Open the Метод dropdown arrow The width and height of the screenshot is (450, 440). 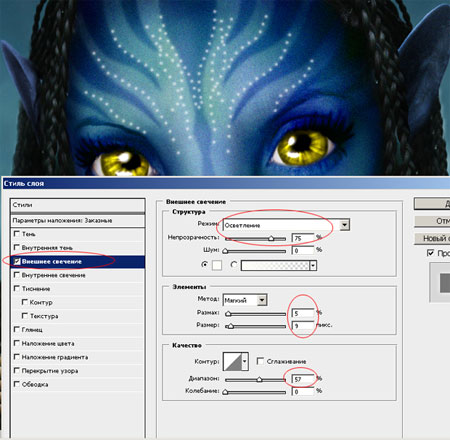tap(262, 300)
